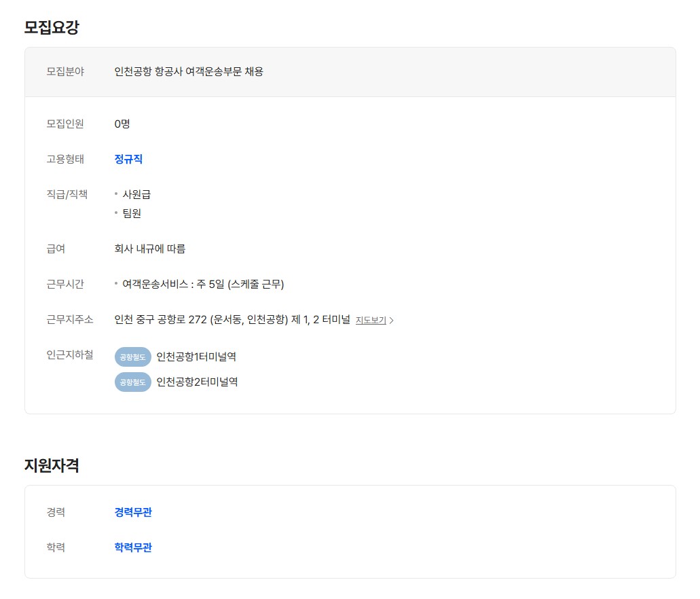This screenshot has height=599, width=700.
Task: Click the 팀원 bullet item
Action: [132, 213]
